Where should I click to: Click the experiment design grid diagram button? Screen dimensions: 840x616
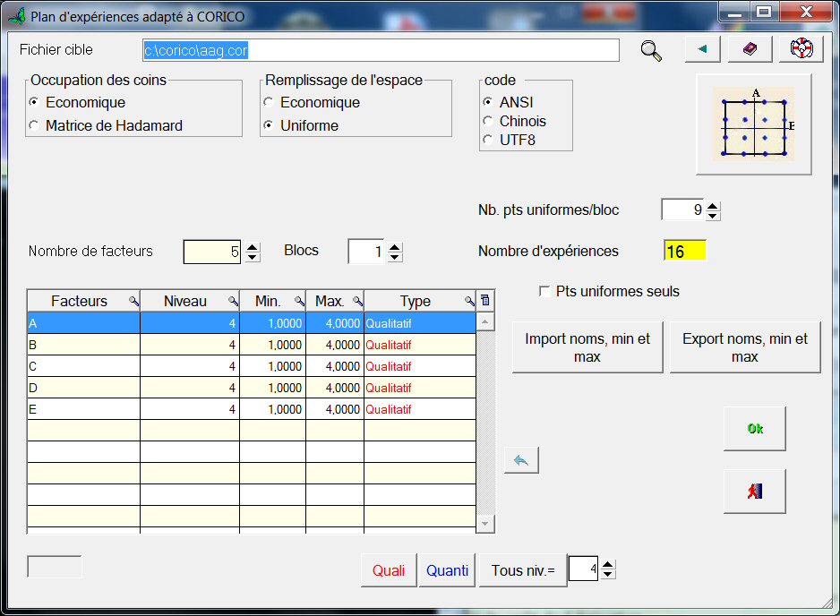(x=753, y=124)
